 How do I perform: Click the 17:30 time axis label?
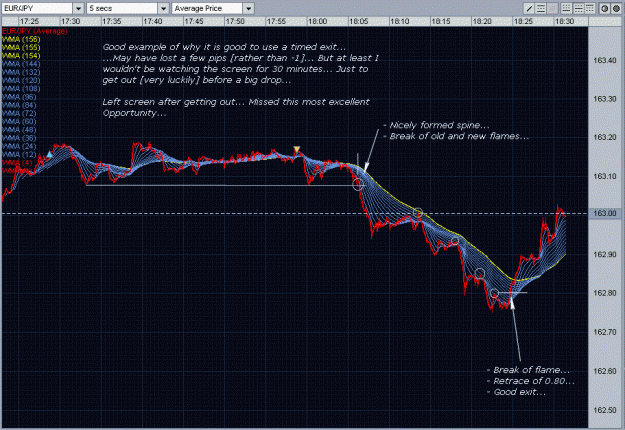[71, 21]
